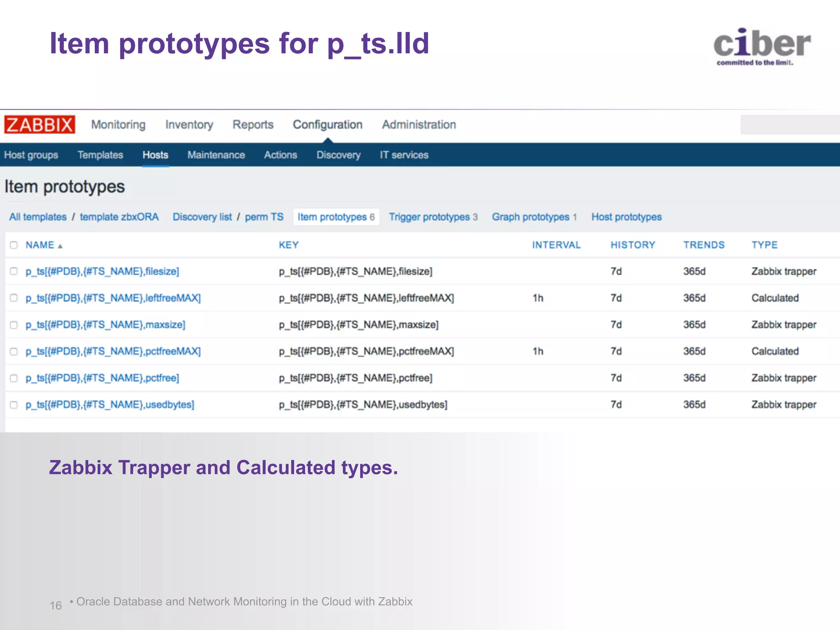The image size is (840, 630).
Task: Click the All templates breadcrumb link
Action: (38, 217)
